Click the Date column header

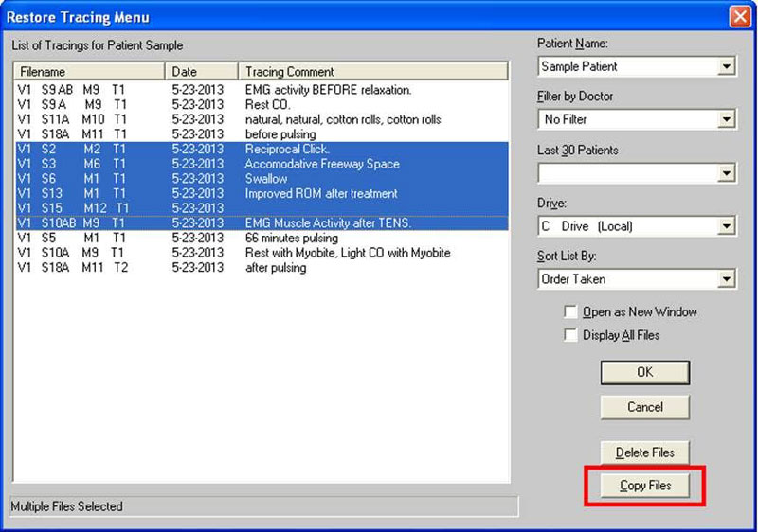tap(202, 71)
